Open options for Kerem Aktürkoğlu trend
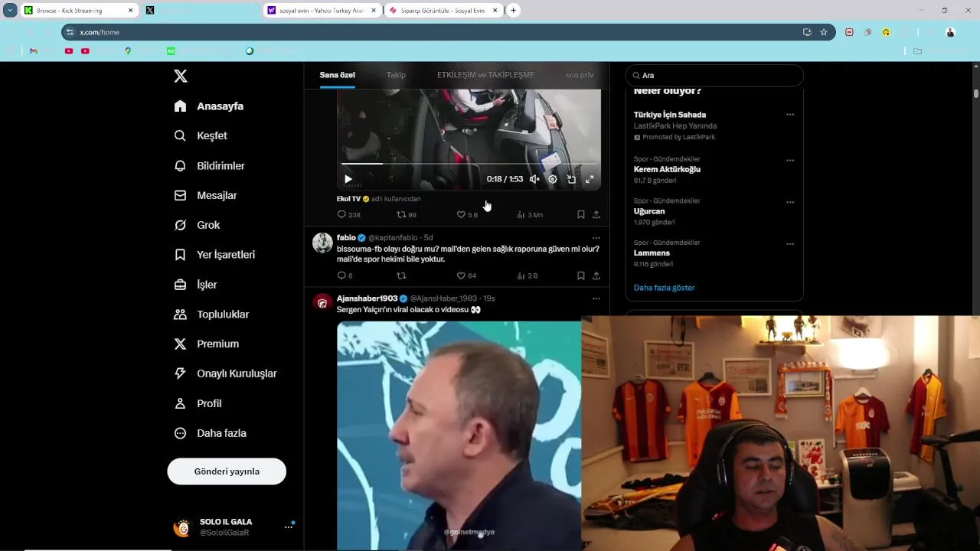The width and height of the screenshot is (980, 551). [790, 161]
